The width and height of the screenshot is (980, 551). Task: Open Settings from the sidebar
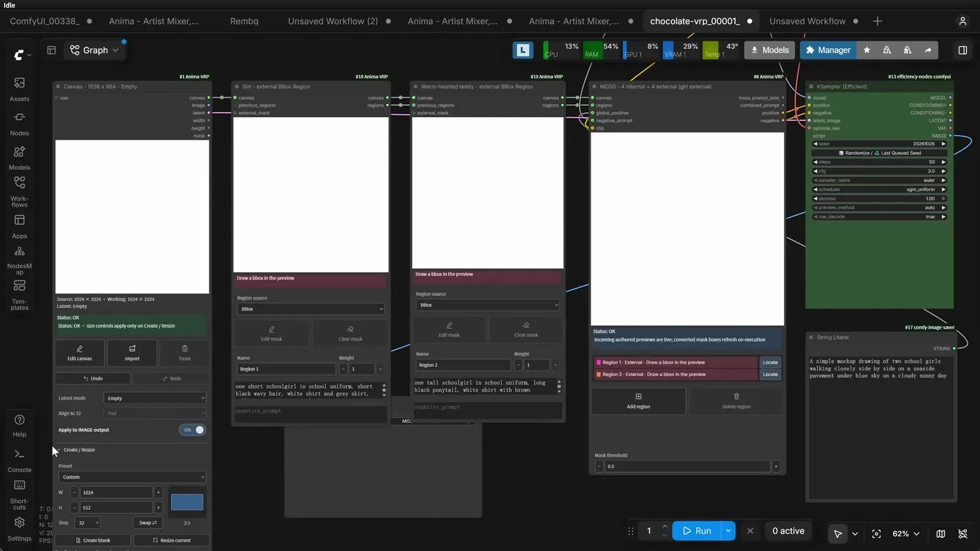click(19, 530)
